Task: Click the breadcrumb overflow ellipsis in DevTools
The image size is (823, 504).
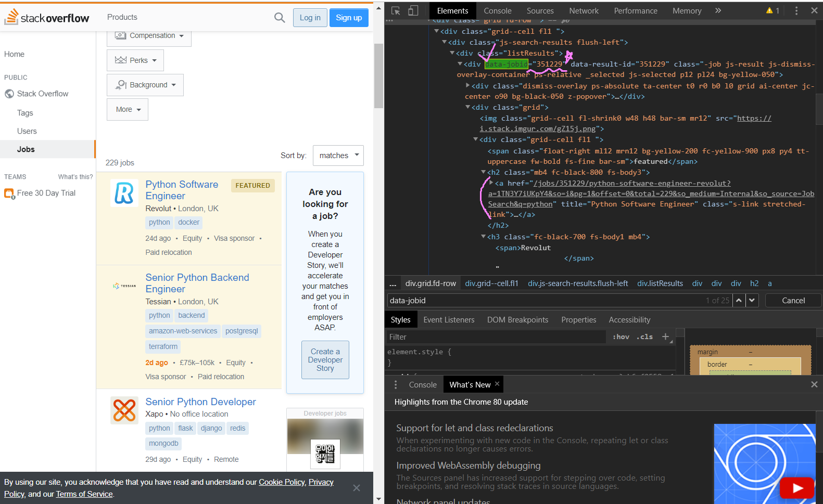Action: (393, 284)
